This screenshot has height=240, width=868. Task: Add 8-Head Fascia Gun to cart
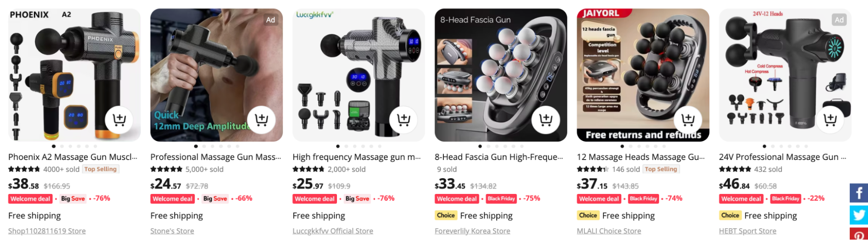[x=545, y=120]
